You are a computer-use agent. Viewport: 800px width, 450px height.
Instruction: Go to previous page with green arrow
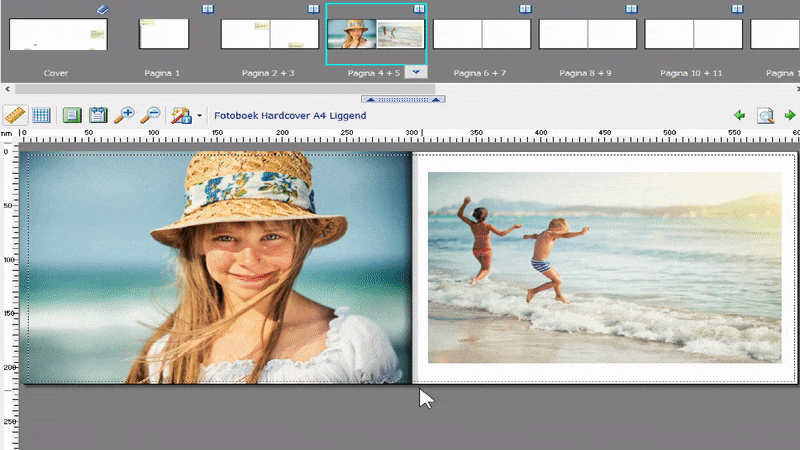(x=740, y=115)
